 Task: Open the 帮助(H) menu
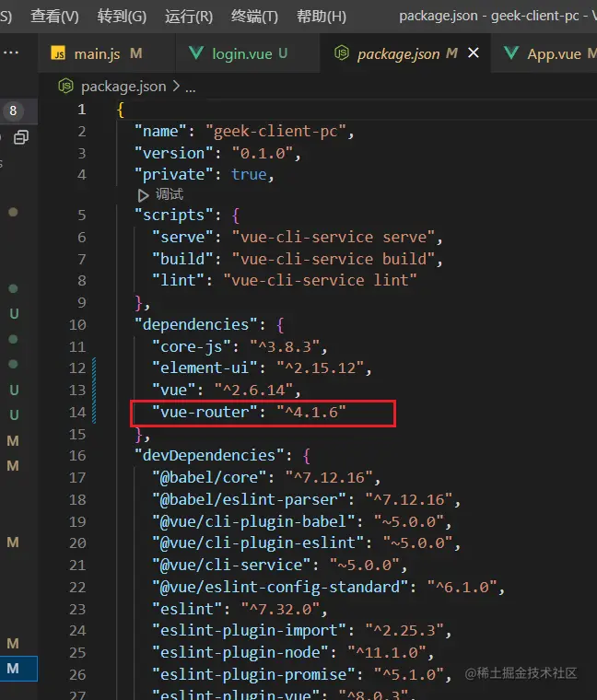[x=322, y=17]
